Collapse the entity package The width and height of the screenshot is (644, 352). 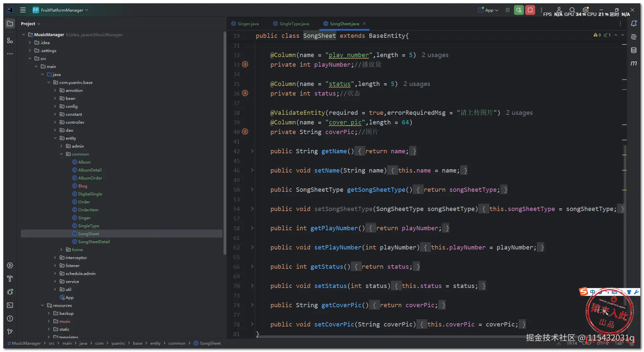pyautogui.click(x=55, y=138)
